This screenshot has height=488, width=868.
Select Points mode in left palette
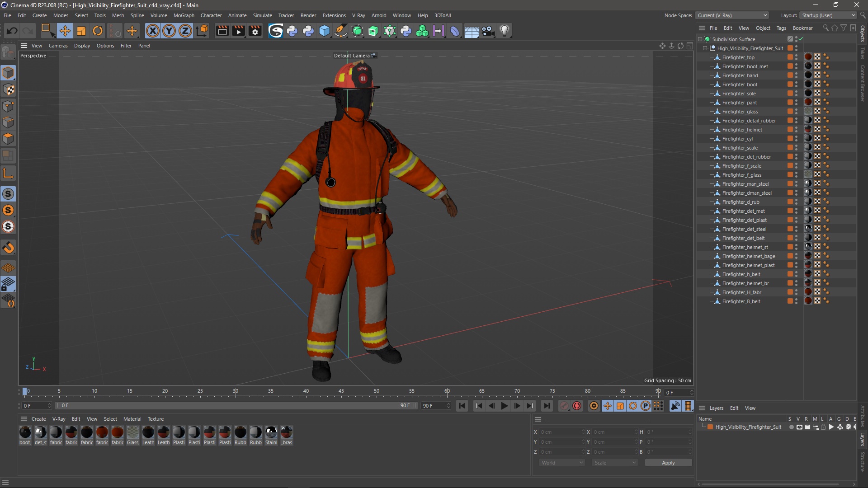[9, 106]
